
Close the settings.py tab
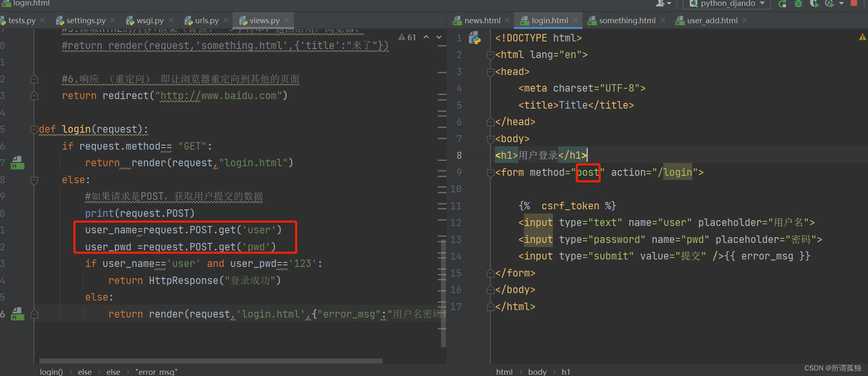[x=113, y=20]
